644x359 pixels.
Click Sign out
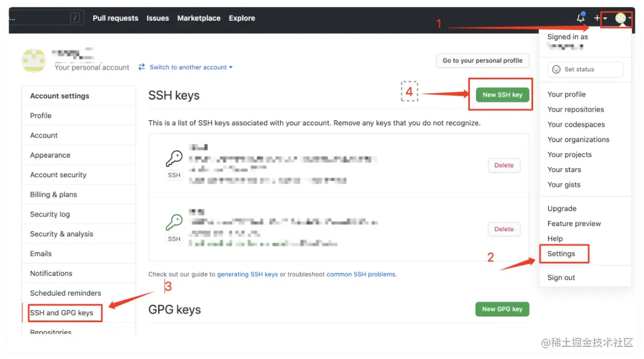click(561, 278)
